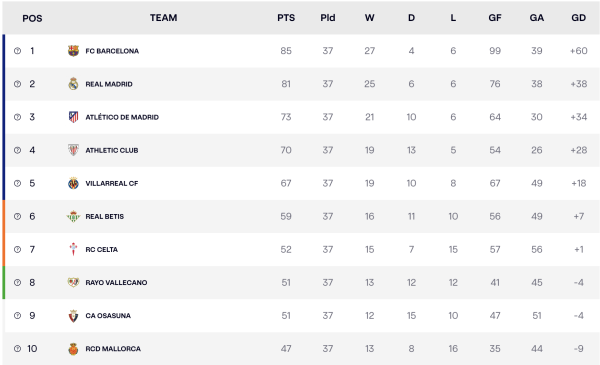
Task: Click the RC Celta crest icon
Action: (x=73, y=249)
